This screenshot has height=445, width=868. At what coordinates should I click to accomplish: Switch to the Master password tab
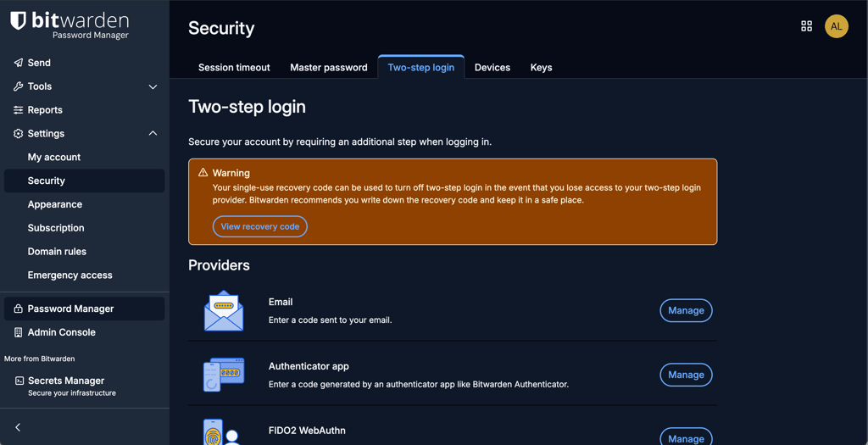[329, 67]
